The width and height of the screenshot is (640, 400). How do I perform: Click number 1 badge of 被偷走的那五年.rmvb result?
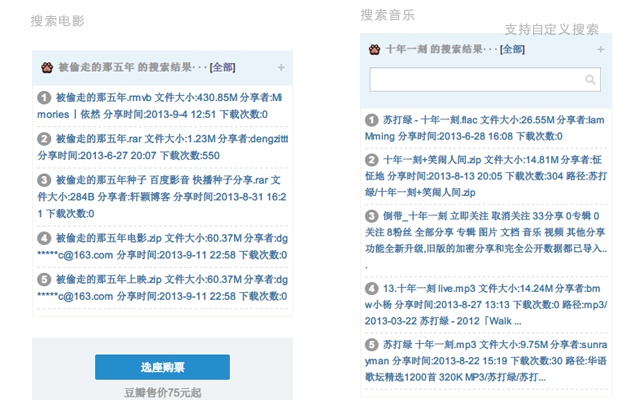coord(44,98)
